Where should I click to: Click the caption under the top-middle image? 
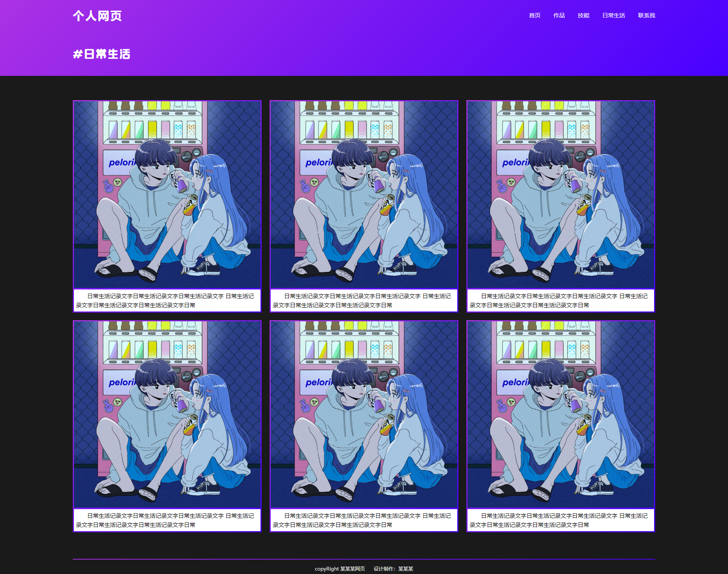(x=364, y=300)
